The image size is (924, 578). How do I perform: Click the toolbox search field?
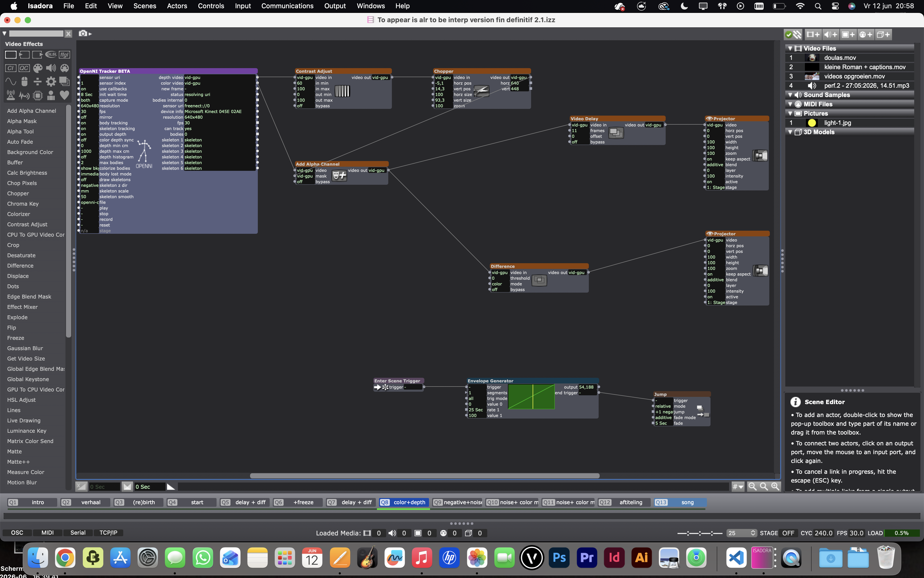(36, 34)
